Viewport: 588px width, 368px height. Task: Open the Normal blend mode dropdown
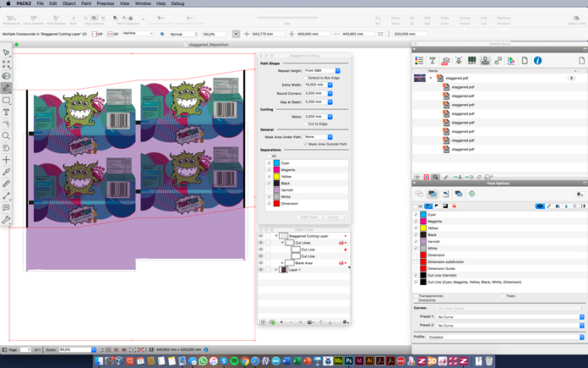(183, 34)
